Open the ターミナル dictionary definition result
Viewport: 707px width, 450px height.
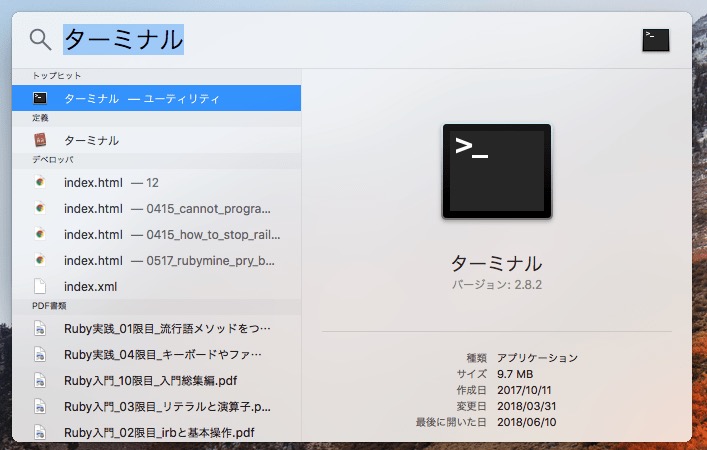[x=156, y=140]
